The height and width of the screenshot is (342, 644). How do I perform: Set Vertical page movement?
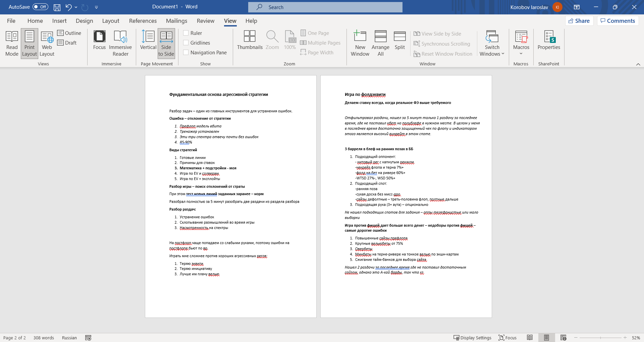[148, 40]
